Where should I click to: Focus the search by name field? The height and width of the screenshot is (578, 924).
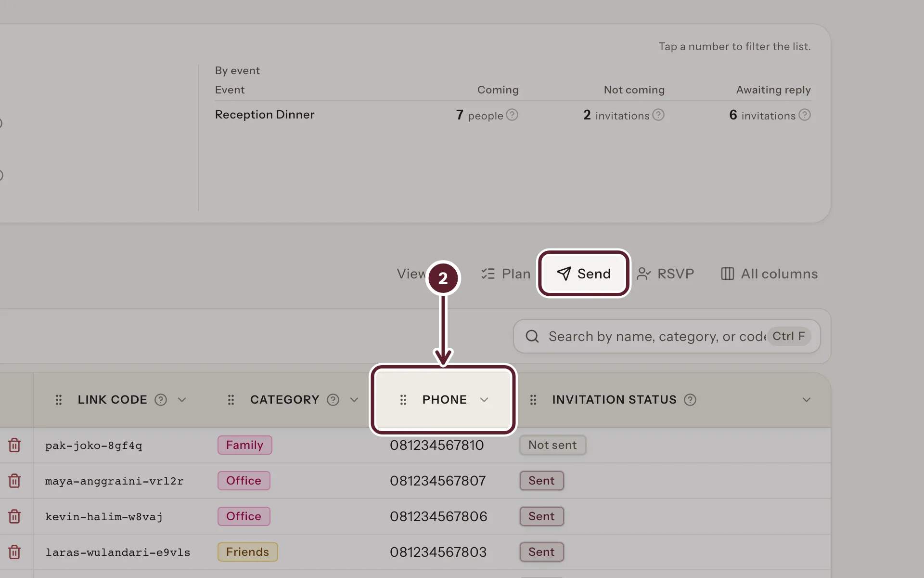tap(667, 336)
